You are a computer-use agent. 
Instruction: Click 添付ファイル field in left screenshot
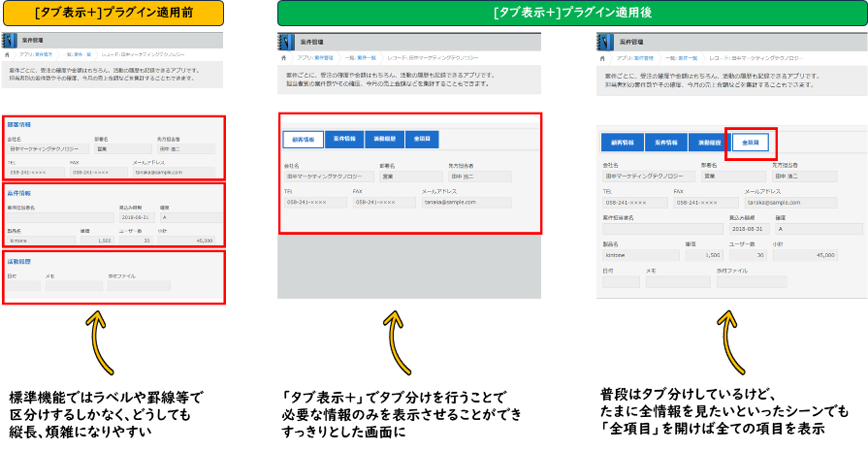139,286
